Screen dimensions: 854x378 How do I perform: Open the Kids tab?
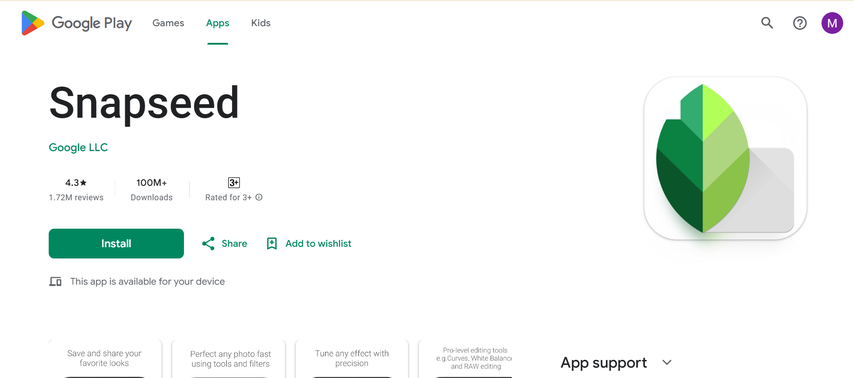click(x=261, y=23)
